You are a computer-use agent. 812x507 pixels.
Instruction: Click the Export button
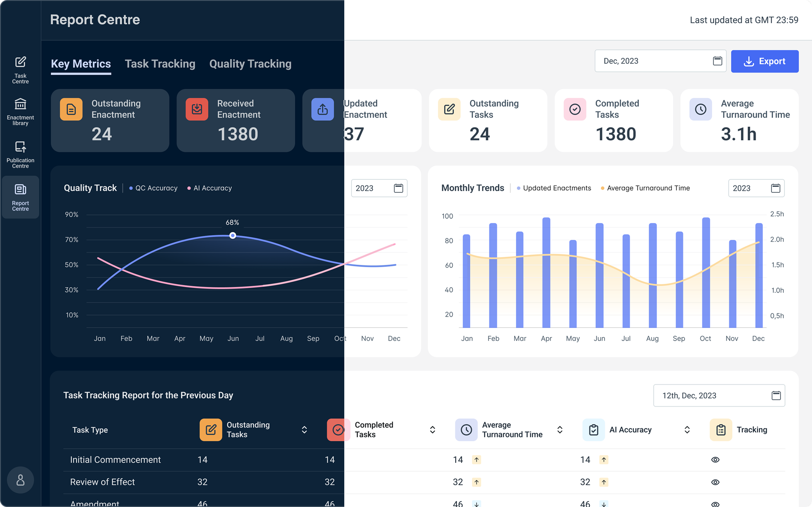coord(764,61)
